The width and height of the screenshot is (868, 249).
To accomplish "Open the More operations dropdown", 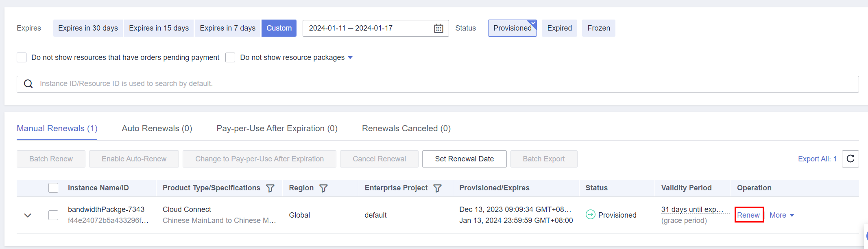I will [x=781, y=215].
